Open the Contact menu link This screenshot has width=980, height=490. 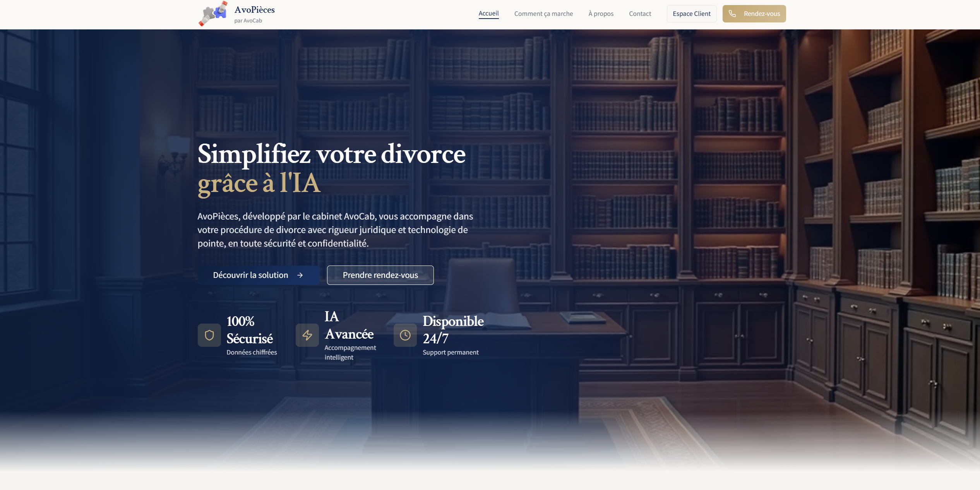640,14
